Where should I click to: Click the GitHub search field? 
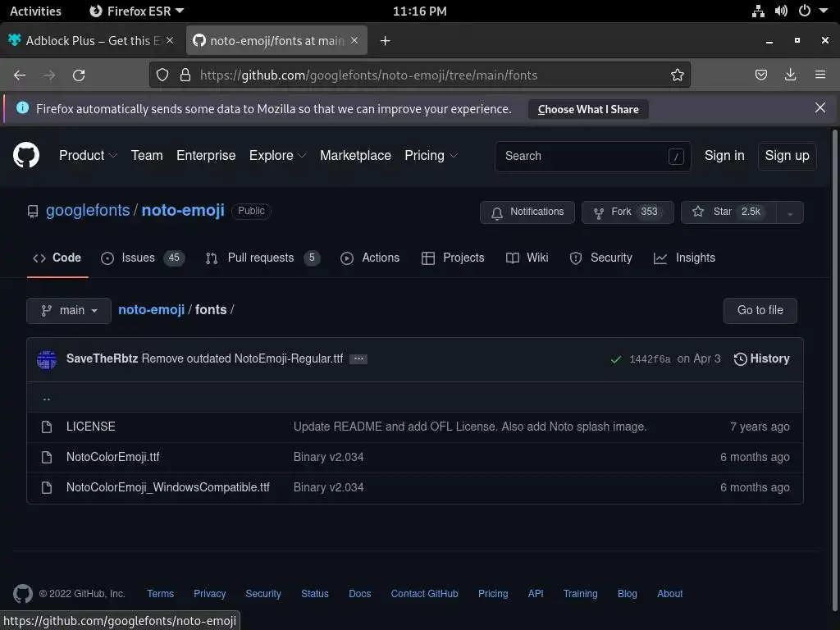pos(592,157)
